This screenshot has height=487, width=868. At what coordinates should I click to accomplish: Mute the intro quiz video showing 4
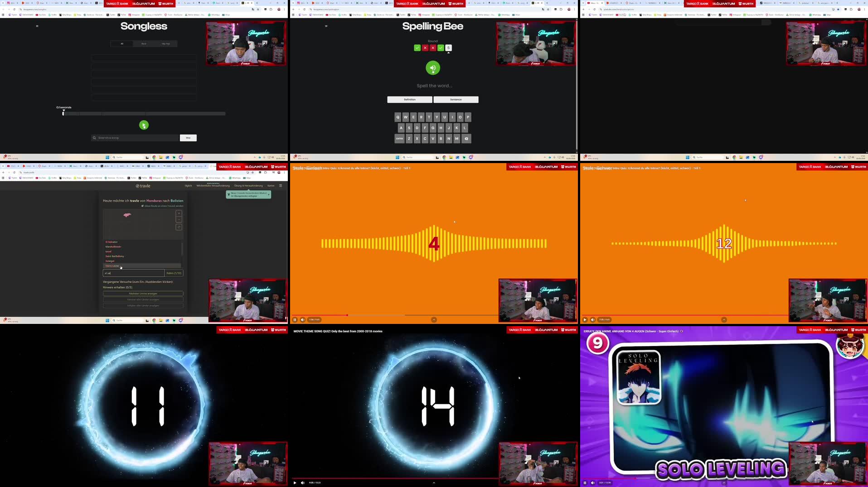pos(302,320)
